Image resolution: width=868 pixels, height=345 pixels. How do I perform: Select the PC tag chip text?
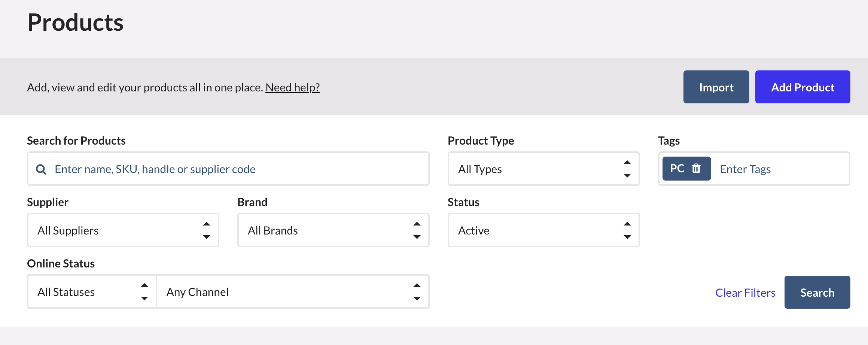[677, 169]
